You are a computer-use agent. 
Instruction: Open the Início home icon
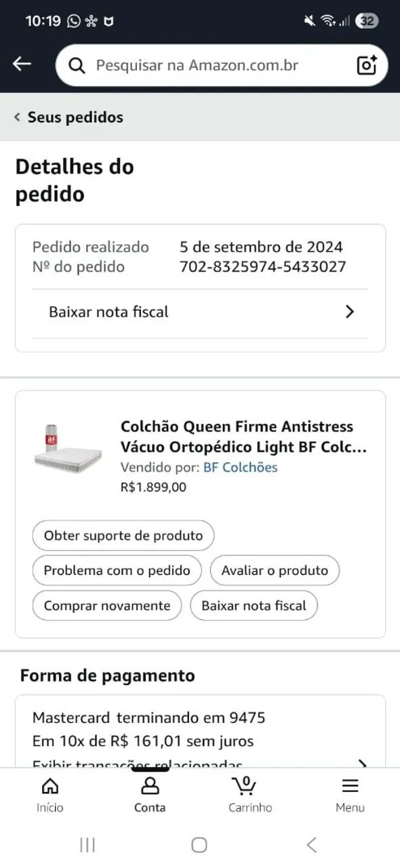click(50, 787)
